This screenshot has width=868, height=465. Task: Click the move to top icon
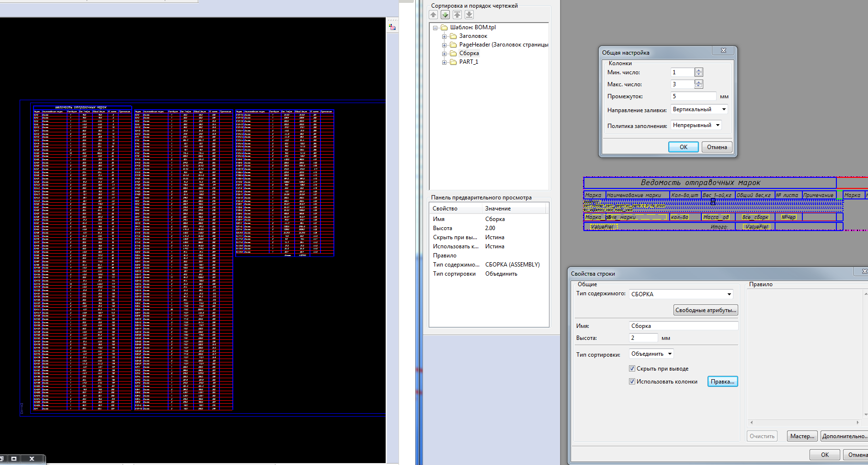click(457, 15)
